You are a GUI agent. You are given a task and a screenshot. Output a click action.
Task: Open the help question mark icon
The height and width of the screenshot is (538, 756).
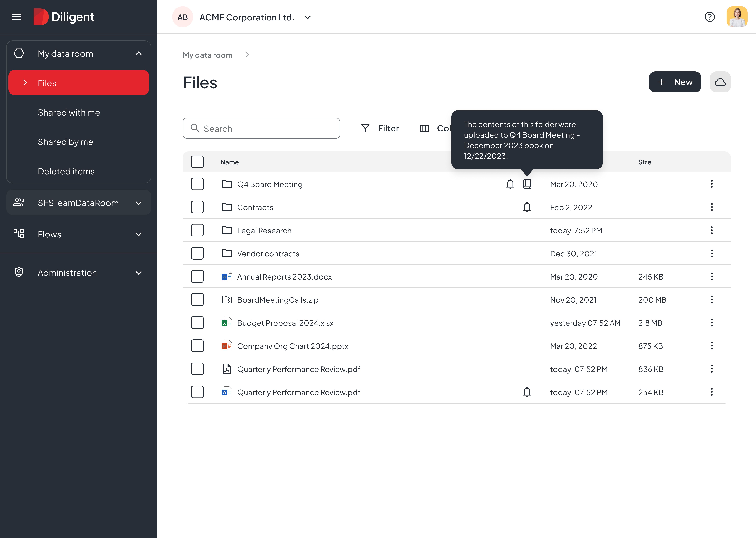709,17
